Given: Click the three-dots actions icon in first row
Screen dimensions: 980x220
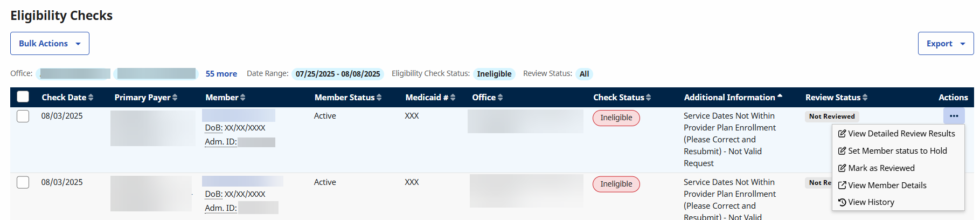Looking at the screenshot, I should click(954, 116).
